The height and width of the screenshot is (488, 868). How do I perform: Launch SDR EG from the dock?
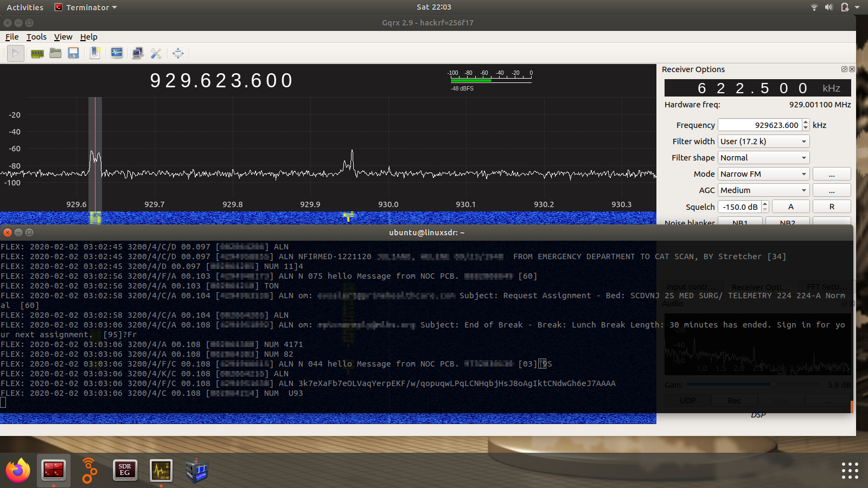point(125,470)
